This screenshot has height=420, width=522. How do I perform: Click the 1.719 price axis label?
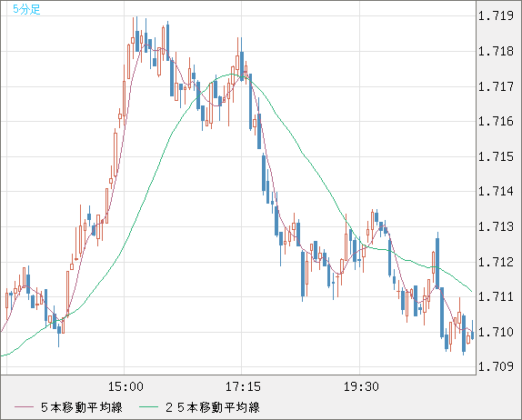(496, 16)
